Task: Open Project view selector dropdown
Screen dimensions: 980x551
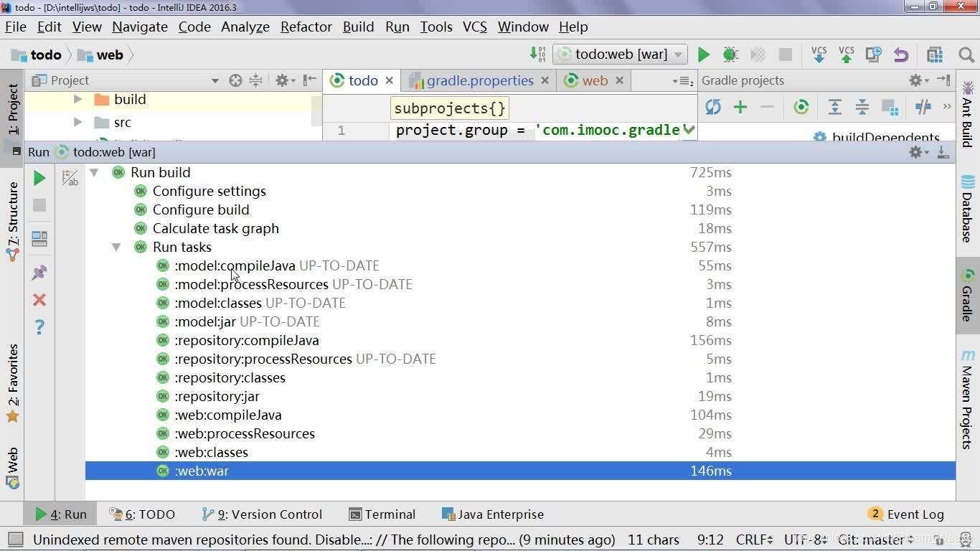Action: (x=215, y=80)
